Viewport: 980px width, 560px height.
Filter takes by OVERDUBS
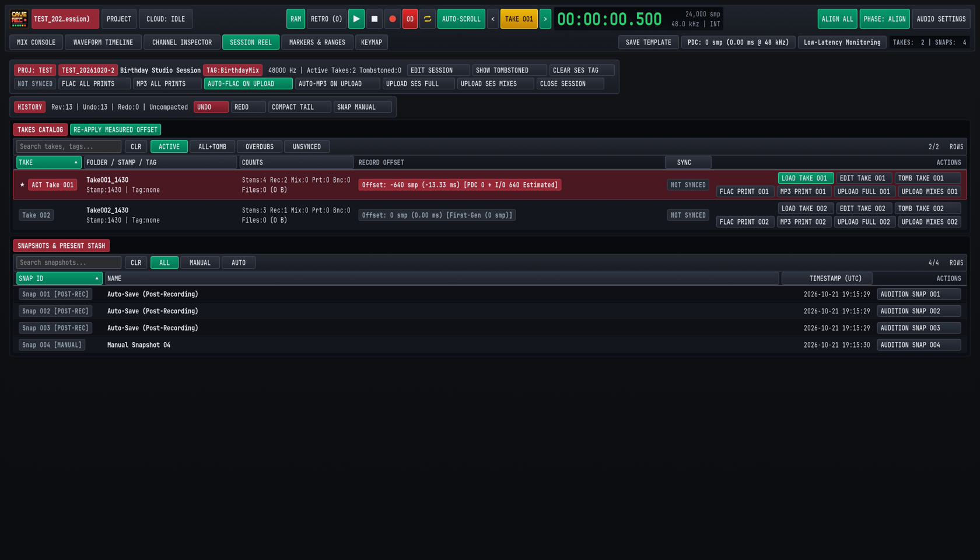click(x=260, y=146)
